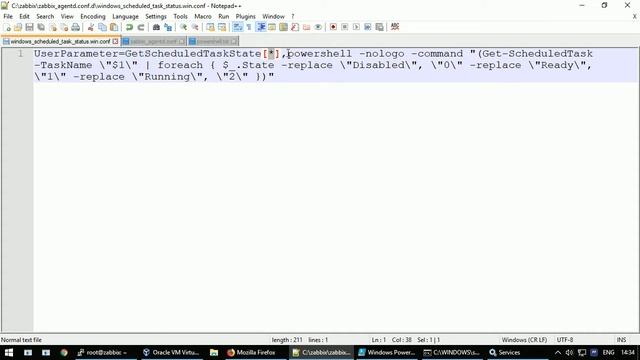Close all documents toolbar icon
Screen dimensions: 640x360
pyautogui.click(x=64, y=27)
